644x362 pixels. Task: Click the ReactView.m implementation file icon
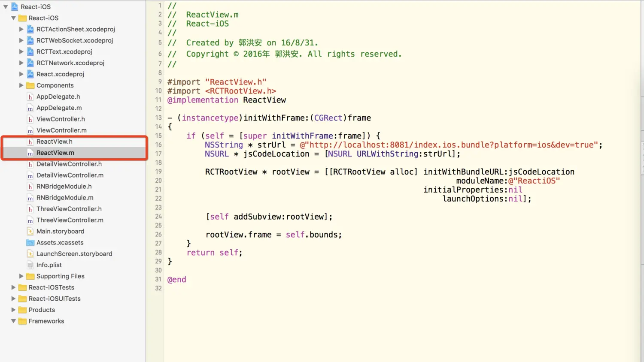(x=30, y=153)
